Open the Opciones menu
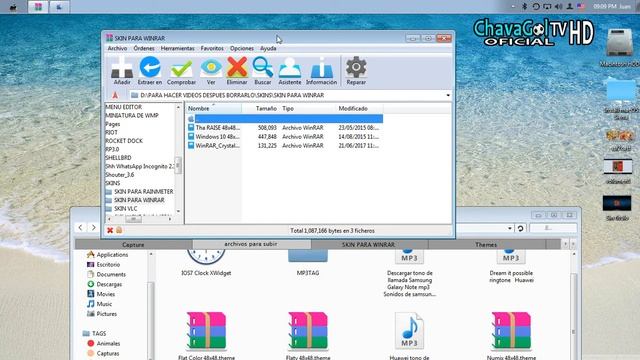The width and height of the screenshot is (640, 360). [x=242, y=48]
